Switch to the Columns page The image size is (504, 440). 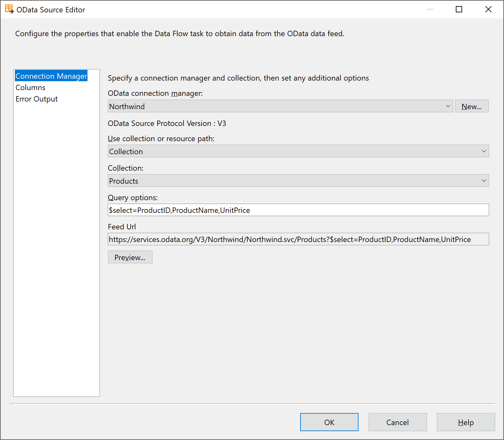[x=30, y=88]
